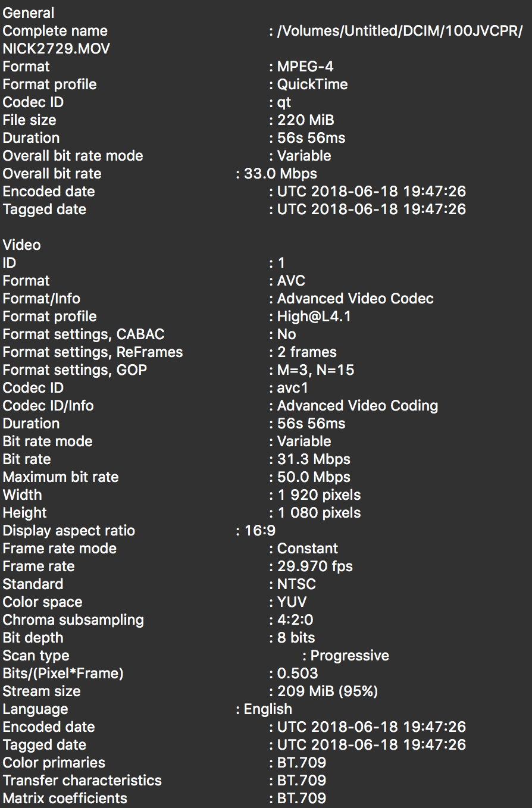Click the Maximum bit rate 50.0 Mbps value
The height and width of the screenshot is (808, 532).
point(314,477)
